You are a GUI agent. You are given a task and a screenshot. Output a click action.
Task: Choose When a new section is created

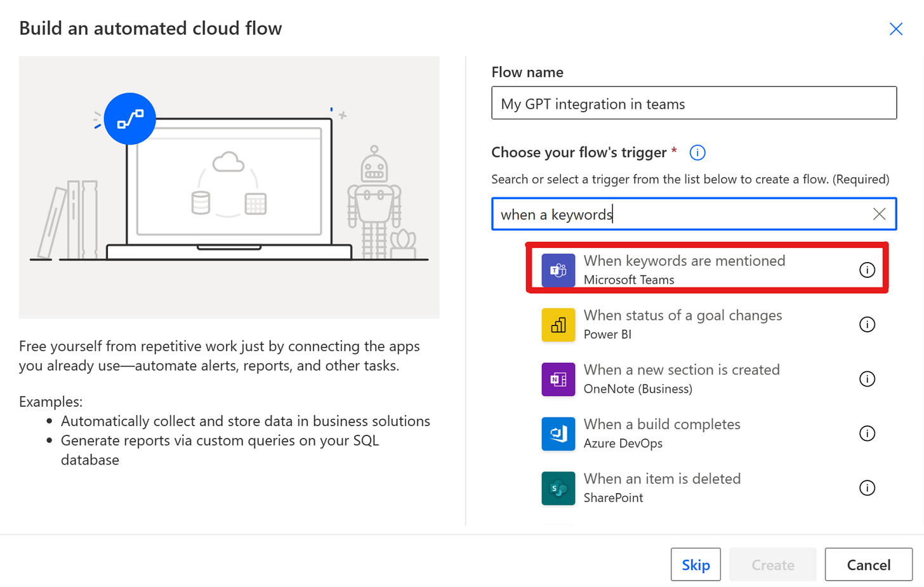pyautogui.click(x=681, y=370)
